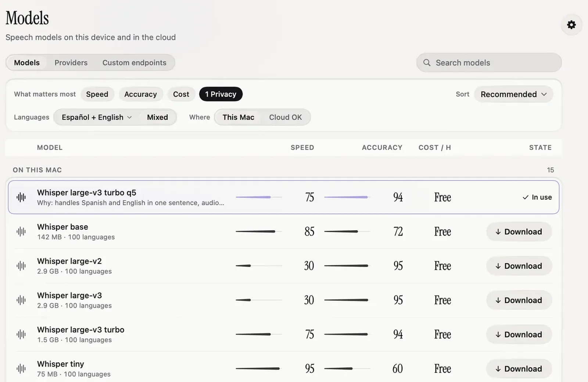Open the Español + English language dropdown
This screenshot has width=588, height=382.
coord(97,117)
